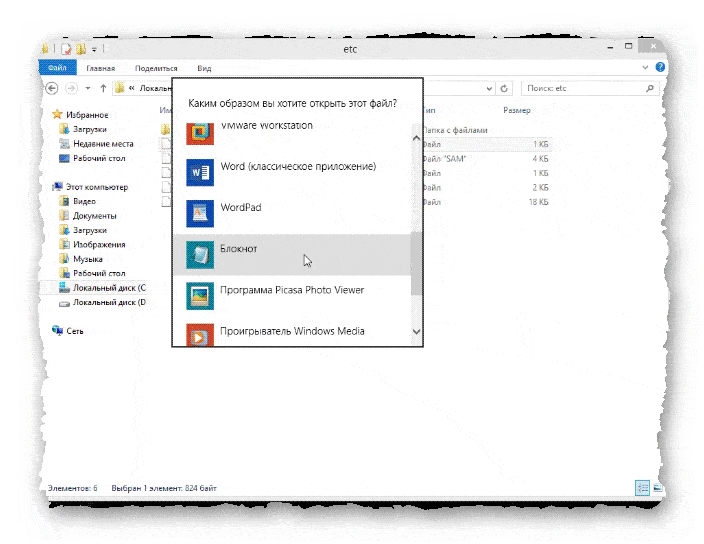Open Рабочий стол under Избранное
Image resolution: width=704 pixels, height=544 pixels.
[x=99, y=158]
